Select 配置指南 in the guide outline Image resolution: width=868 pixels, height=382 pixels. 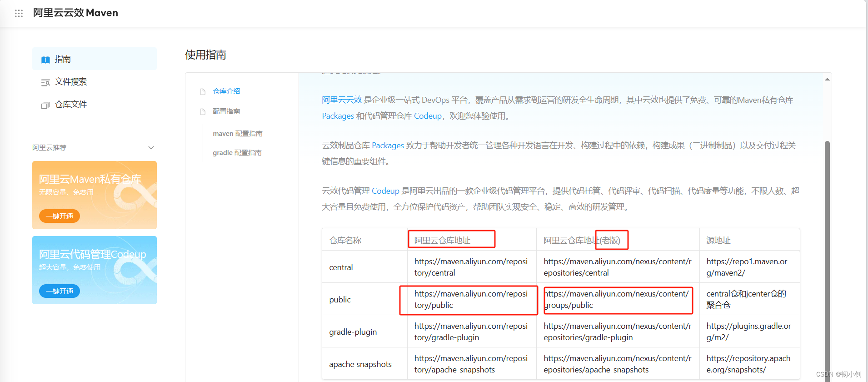pyautogui.click(x=226, y=111)
